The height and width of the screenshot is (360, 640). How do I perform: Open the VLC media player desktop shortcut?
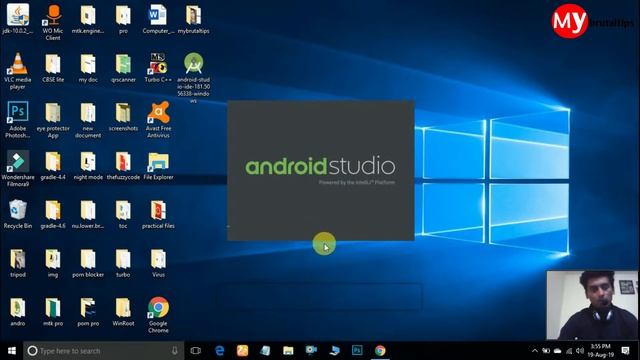[18, 71]
